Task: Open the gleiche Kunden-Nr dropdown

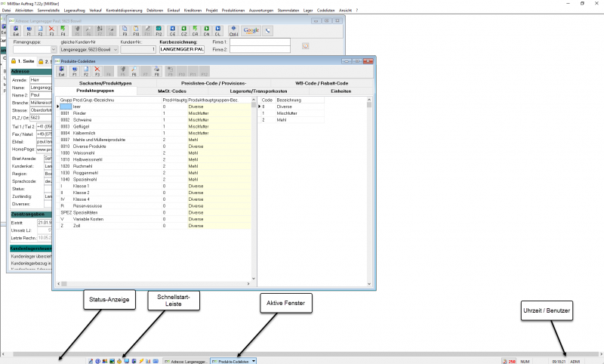Action: click(x=116, y=50)
